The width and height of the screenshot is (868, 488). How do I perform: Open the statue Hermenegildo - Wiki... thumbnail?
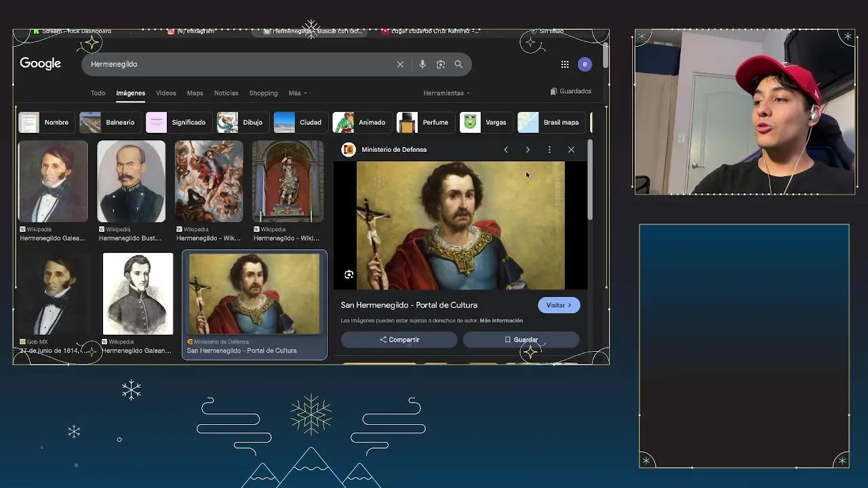coord(288,182)
